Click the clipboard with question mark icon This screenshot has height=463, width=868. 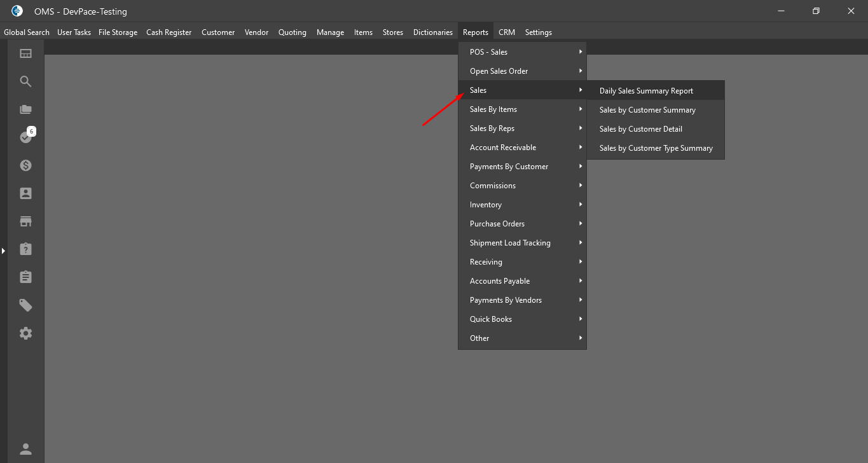[x=25, y=249]
